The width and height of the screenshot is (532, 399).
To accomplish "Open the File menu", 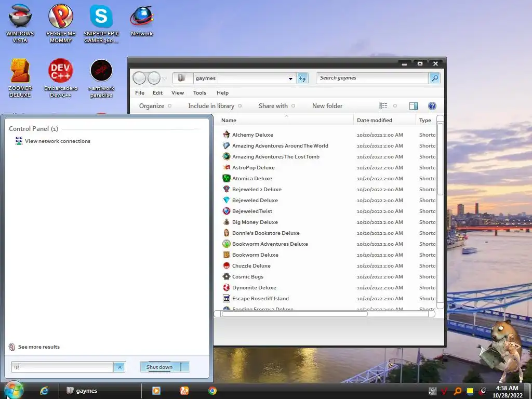I will pyautogui.click(x=139, y=92).
